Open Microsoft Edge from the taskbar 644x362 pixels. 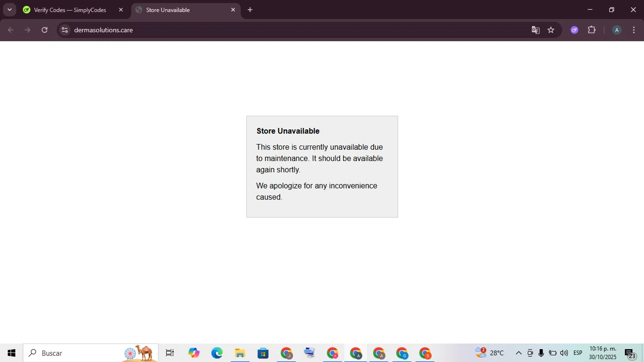click(217, 353)
